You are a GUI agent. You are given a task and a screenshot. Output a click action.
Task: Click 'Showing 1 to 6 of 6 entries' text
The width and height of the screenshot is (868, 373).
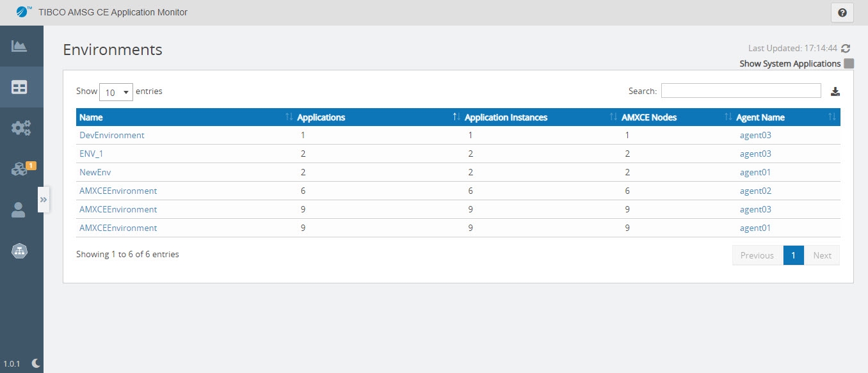[127, 254]
